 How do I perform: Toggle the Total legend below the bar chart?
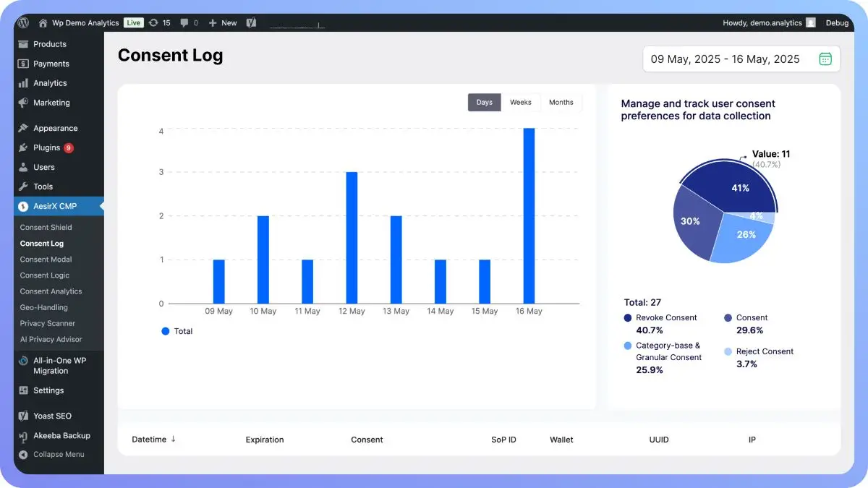tap(177, 331)
